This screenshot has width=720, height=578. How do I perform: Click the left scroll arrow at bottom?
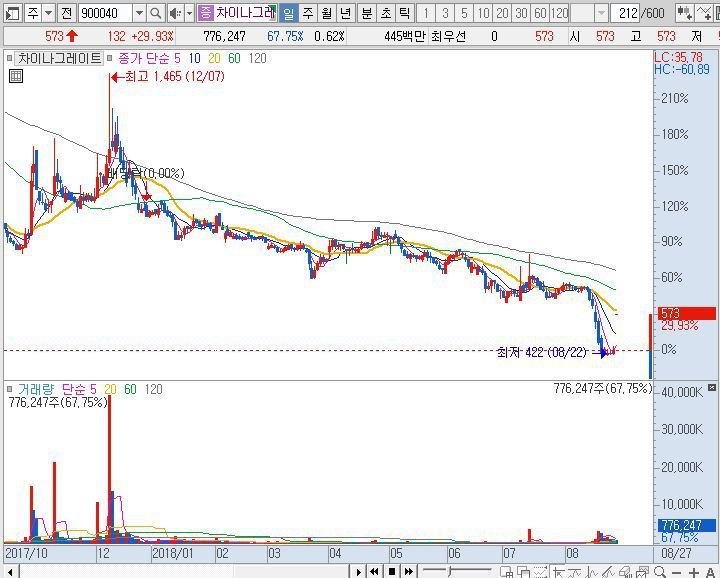11,572
